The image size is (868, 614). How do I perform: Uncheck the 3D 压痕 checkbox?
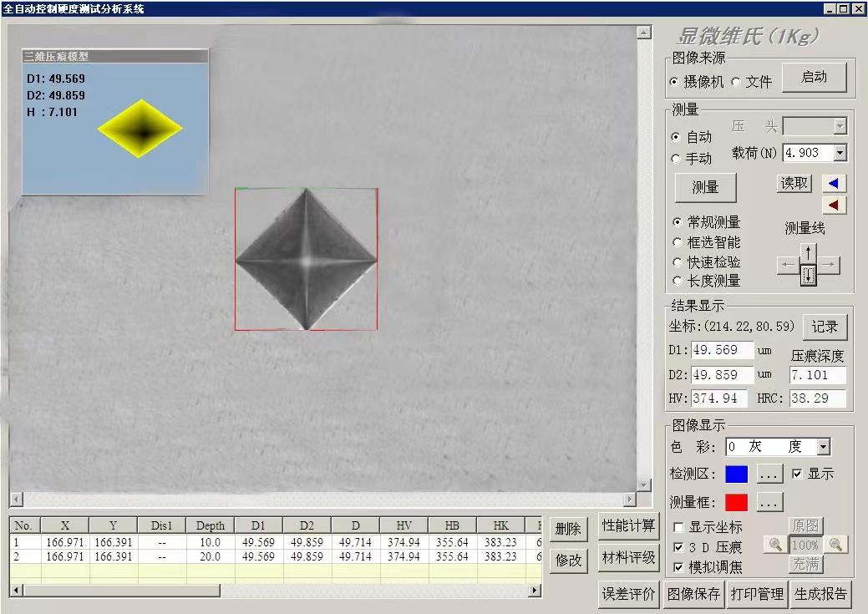coord(678,547)
